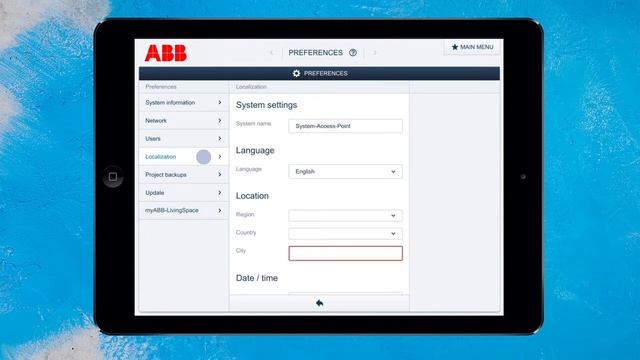The image size is (640, 360).
Task: Click the PREFERENCES title in header
Action: pyautogui.click(x=316, y=53)
